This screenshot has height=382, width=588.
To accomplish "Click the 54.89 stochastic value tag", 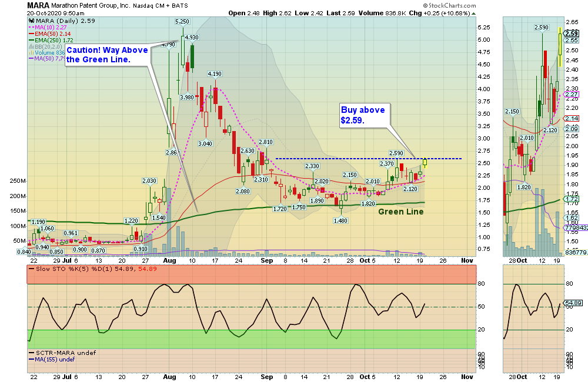I will coord(573,303).
